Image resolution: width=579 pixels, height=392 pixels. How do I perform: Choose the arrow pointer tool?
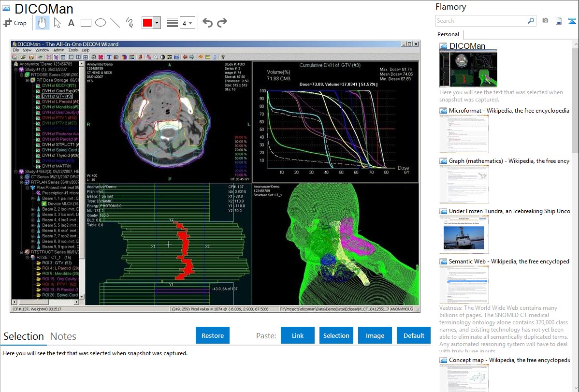coord(57,23)
